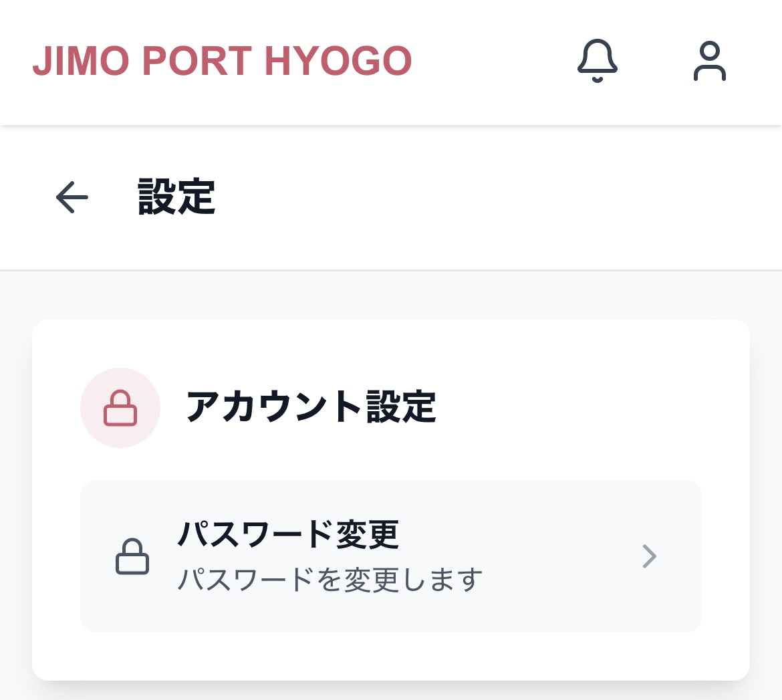Open the パスワード変更 item
782x700 pixels.
point(289,535)
